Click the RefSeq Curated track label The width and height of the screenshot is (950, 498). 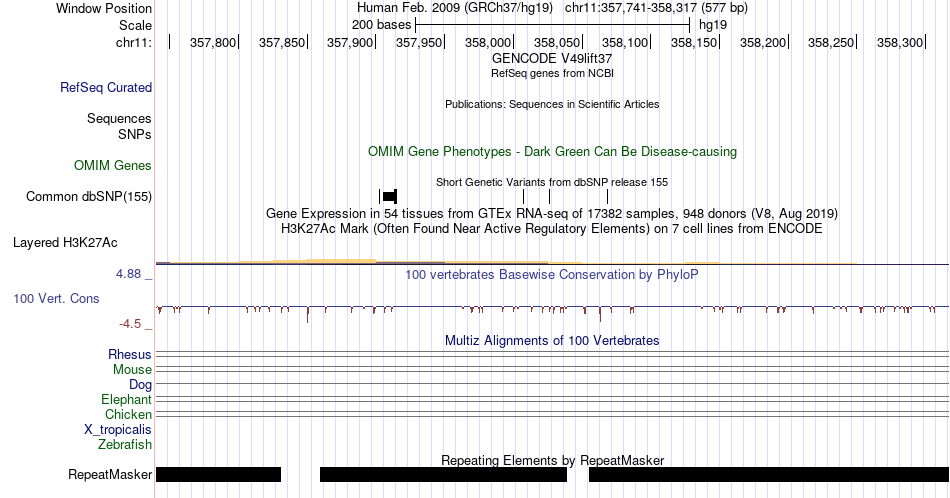click(x=106, y=87)
